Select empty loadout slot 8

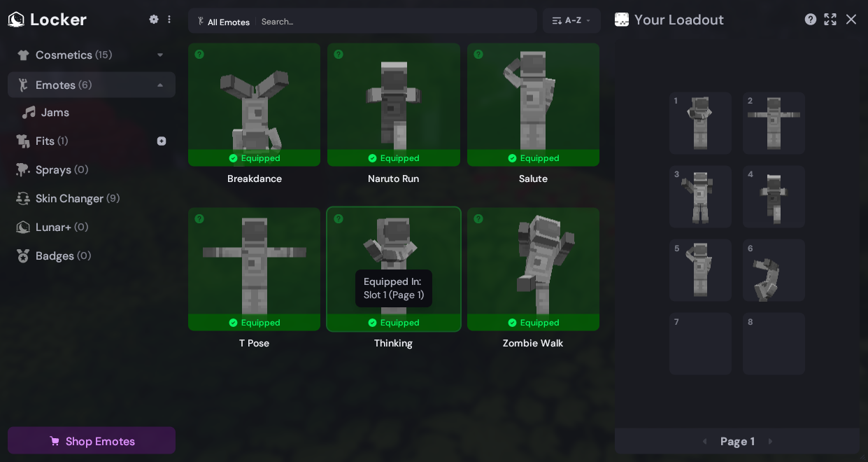point(774,344)
